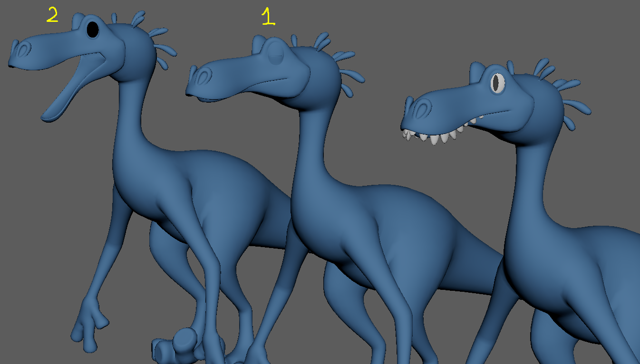Screen dimensions: 640x364
Task: Select the black eye of dinosaur 2
Action: coord(93,29)
